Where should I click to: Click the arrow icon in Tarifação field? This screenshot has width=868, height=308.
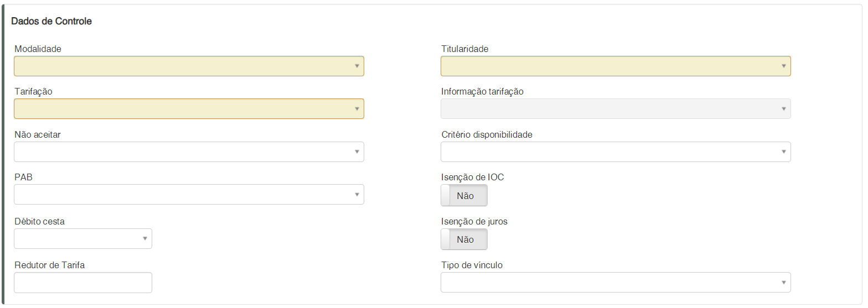(x=357, y=109)
